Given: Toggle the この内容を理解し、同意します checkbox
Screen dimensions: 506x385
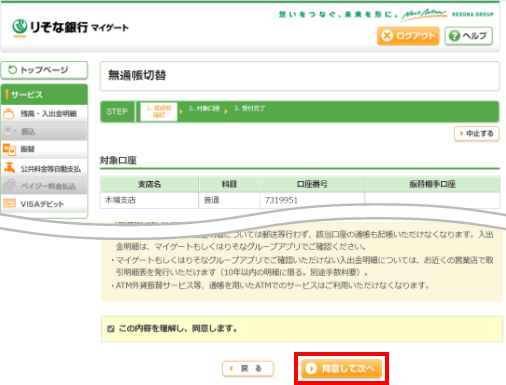Looking at the screenshot, I should (111, 329).
